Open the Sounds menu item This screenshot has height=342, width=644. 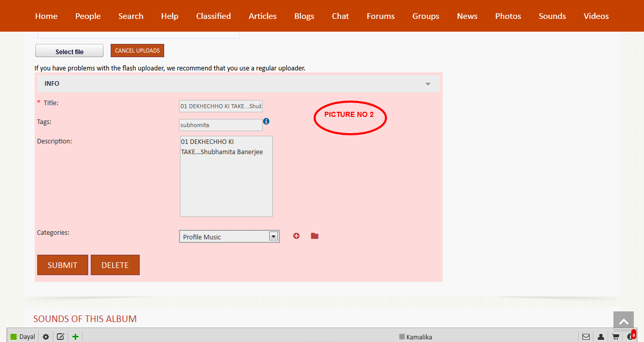pyautogui.click(x=552, y=16)
